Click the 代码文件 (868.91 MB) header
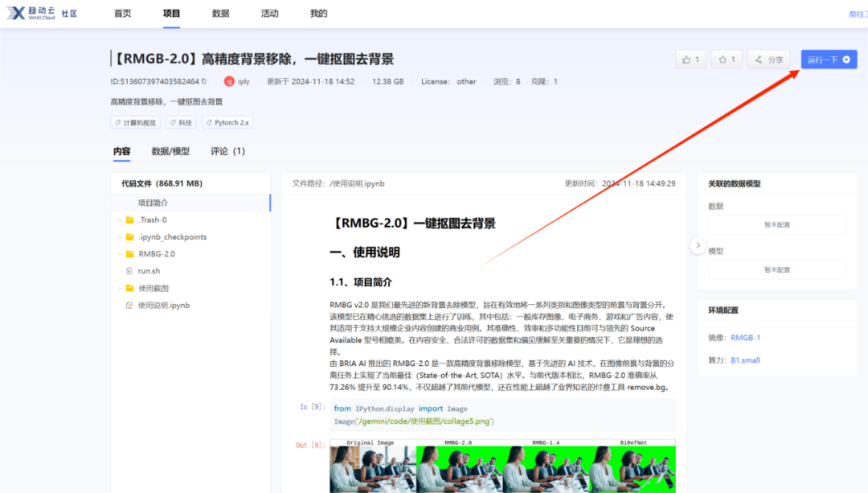868x493 pixels. (x=162, y=183)
